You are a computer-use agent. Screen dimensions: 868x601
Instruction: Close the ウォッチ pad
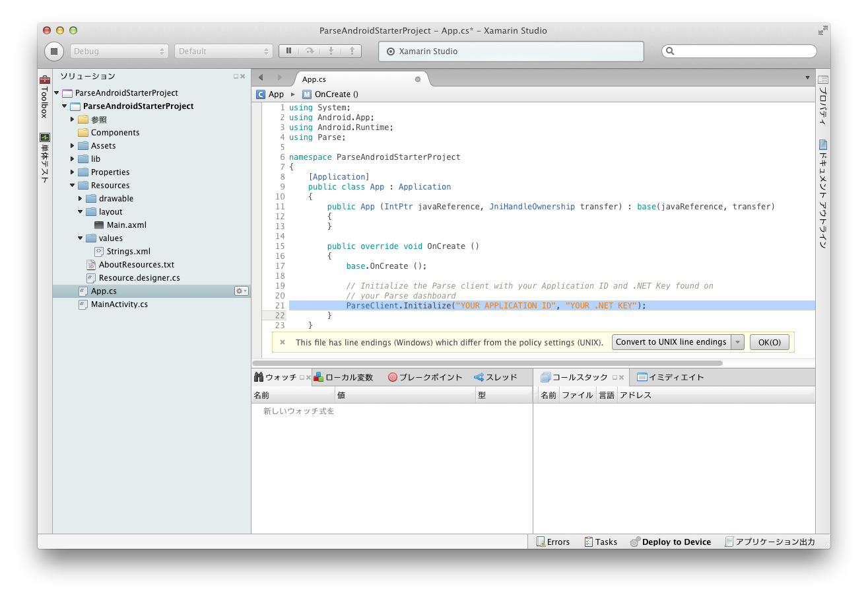click(x=308, y=378)
